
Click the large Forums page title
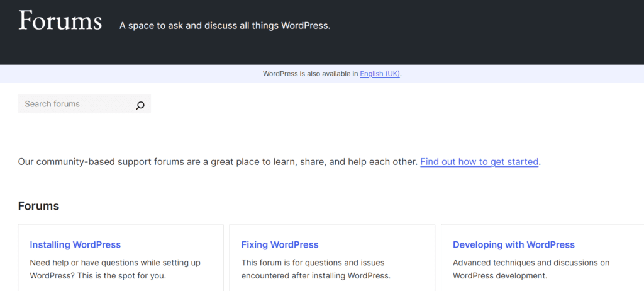[60, 21]
